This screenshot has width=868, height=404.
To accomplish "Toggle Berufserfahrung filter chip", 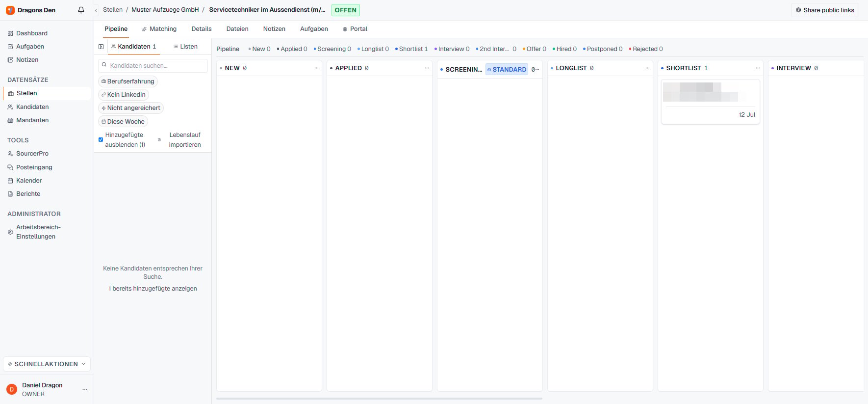I will [x=128, y=81].
